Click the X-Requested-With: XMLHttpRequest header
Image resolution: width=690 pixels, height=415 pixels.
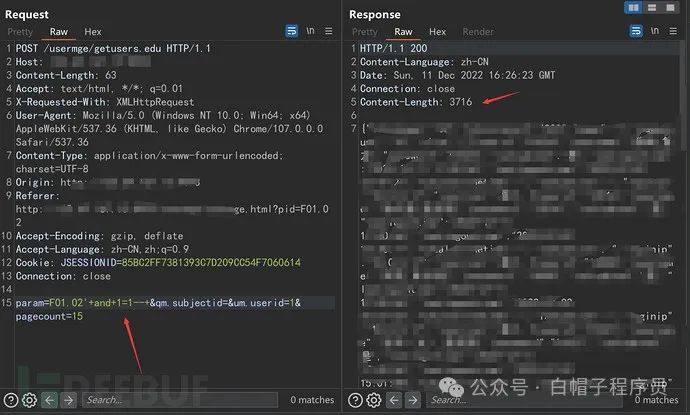105,102
